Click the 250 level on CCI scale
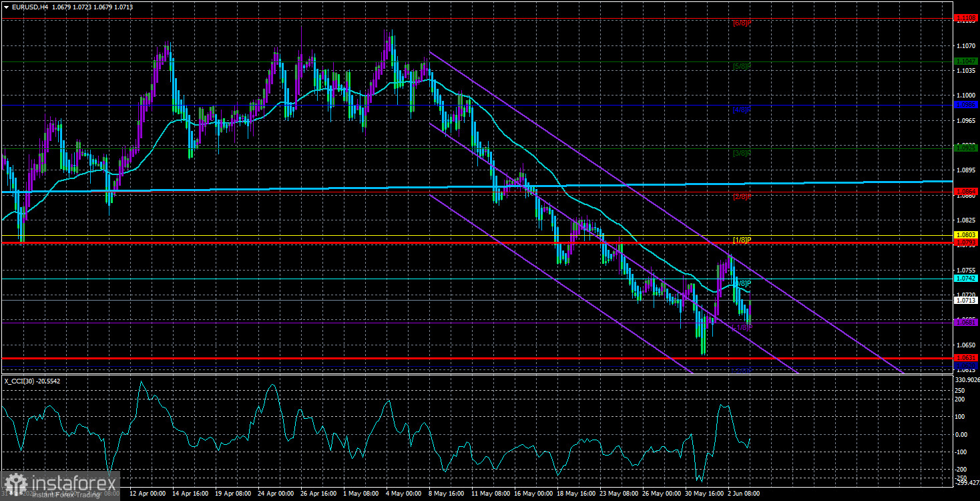 coord(960,389)
